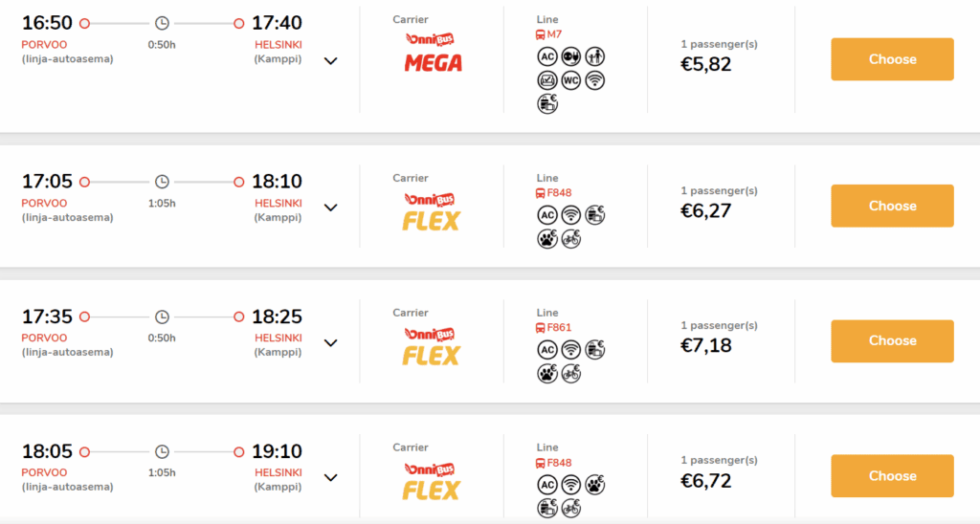Viewport: 980px width, 524px height.
Task: Click the AC icon on the 18:05 departure
Action: coord(546,485)
